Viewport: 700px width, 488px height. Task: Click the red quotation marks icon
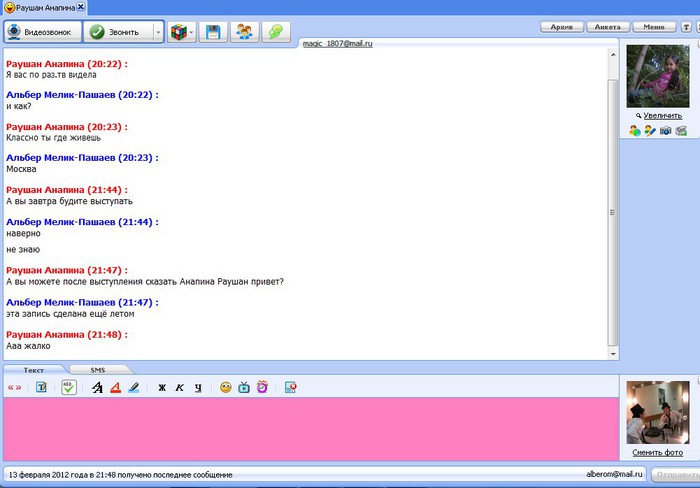pyautogui.click(x=14, y=388)
